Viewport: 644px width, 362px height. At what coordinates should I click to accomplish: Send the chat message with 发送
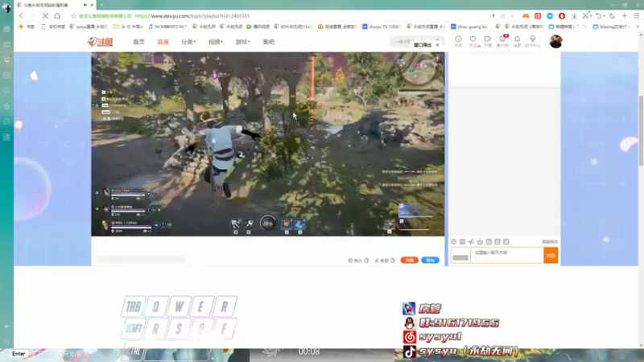tap(551, 255)
